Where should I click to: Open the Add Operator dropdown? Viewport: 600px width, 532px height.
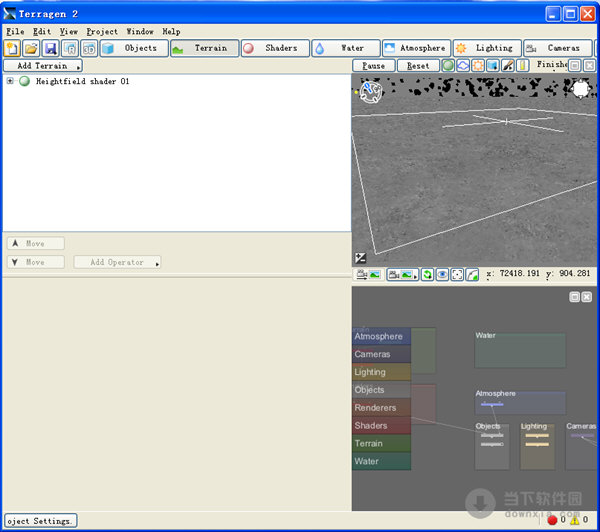point(117,262)
